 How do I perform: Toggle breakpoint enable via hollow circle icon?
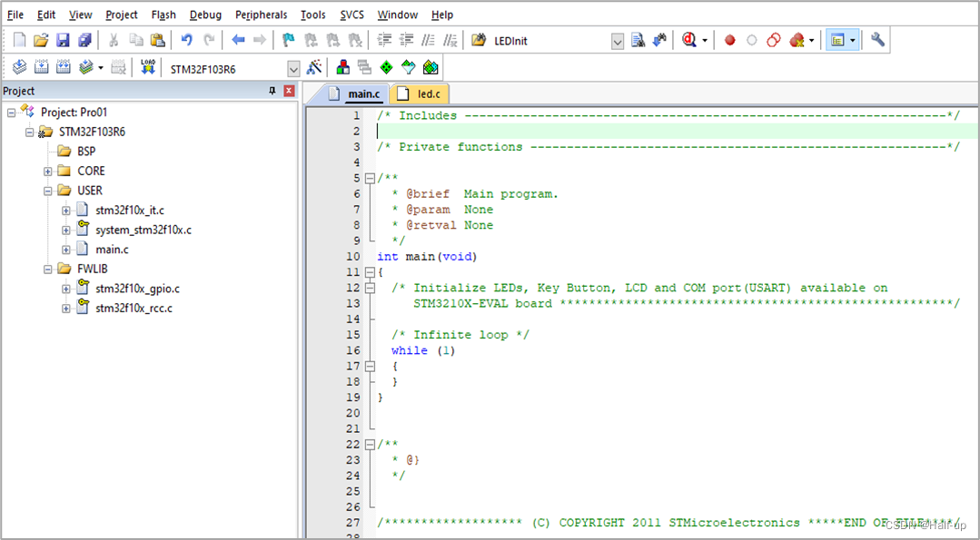[x=752, y=41]
